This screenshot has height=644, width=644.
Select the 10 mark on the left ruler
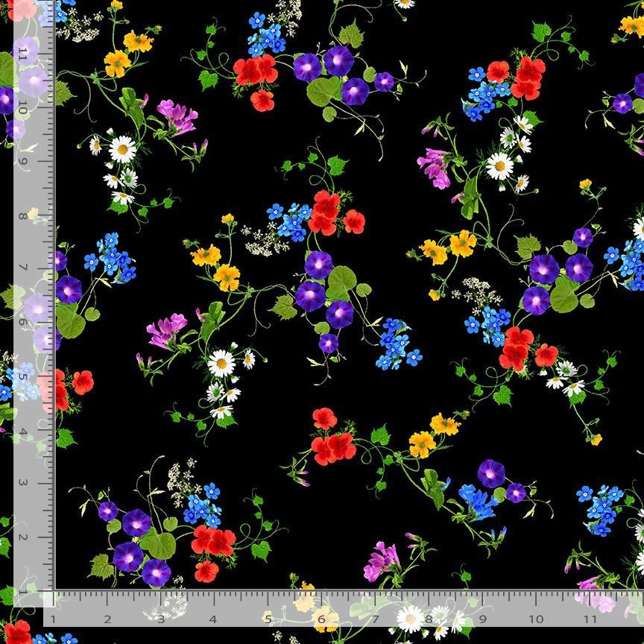pos(24,108)
